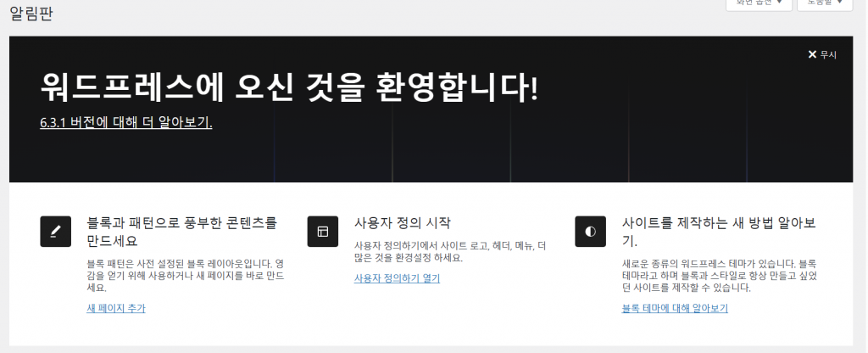Click the half-circle styles icon beside 사이트를 제작하는
This screenshot has width=868, height=353.
tap(590, 231)
